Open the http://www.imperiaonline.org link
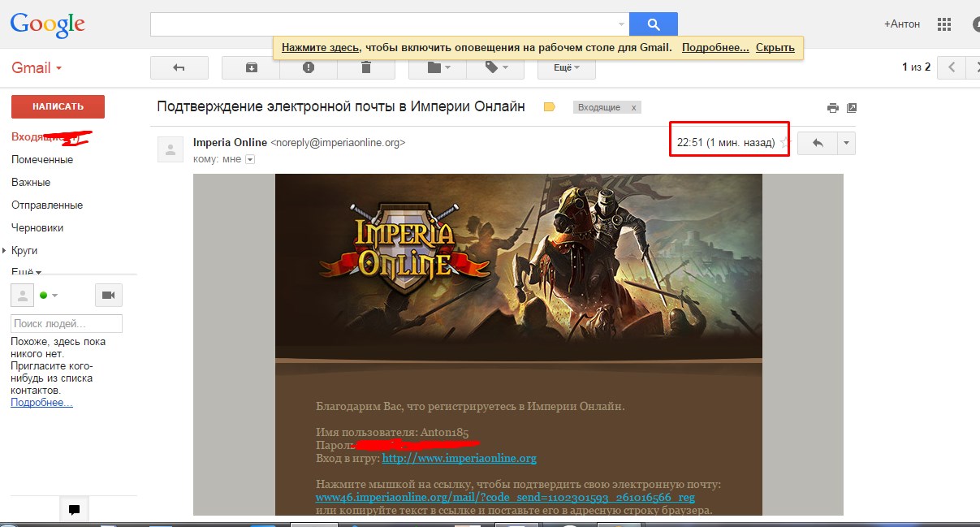980x527 pixels. 459,458
